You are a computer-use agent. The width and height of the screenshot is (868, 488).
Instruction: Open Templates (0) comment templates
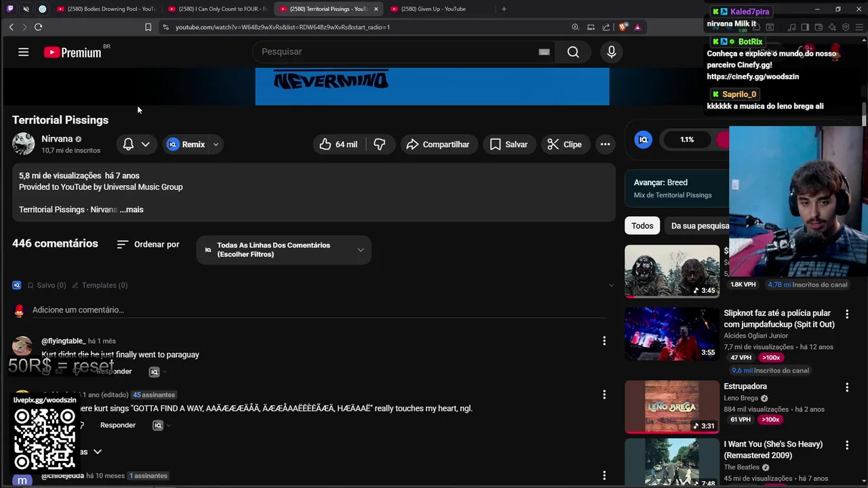point(100,285)
